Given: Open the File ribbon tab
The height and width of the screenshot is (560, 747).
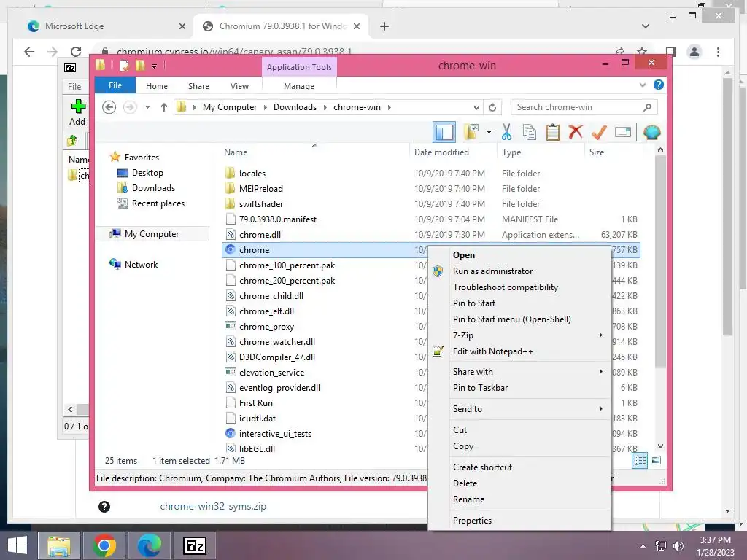Looking at the screenshot, I should point(115,85).
